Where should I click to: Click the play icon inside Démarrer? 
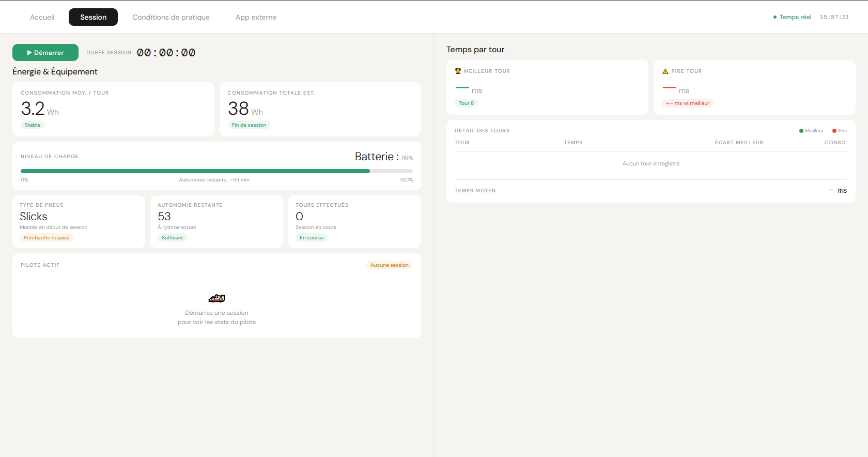[x=29, y=53]
